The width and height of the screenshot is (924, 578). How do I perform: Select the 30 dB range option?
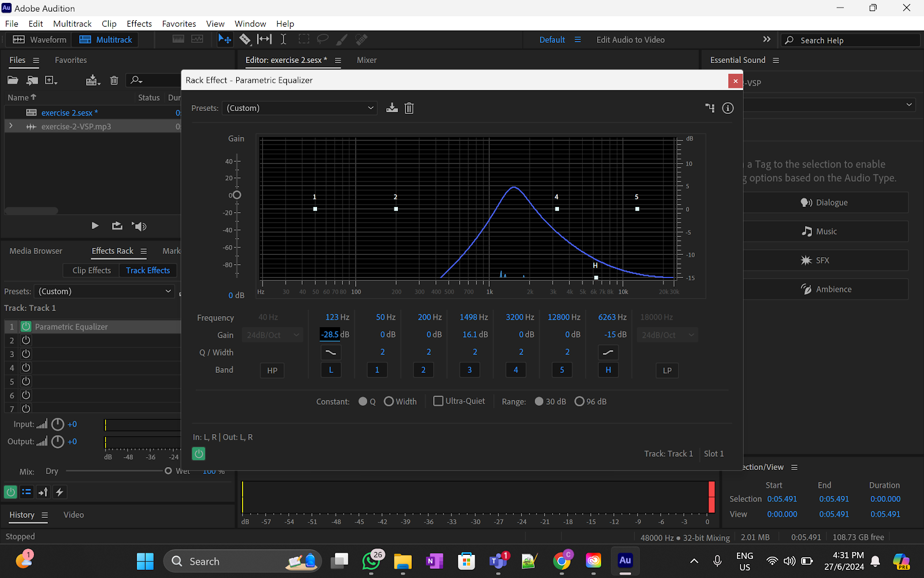click(539, 401)
